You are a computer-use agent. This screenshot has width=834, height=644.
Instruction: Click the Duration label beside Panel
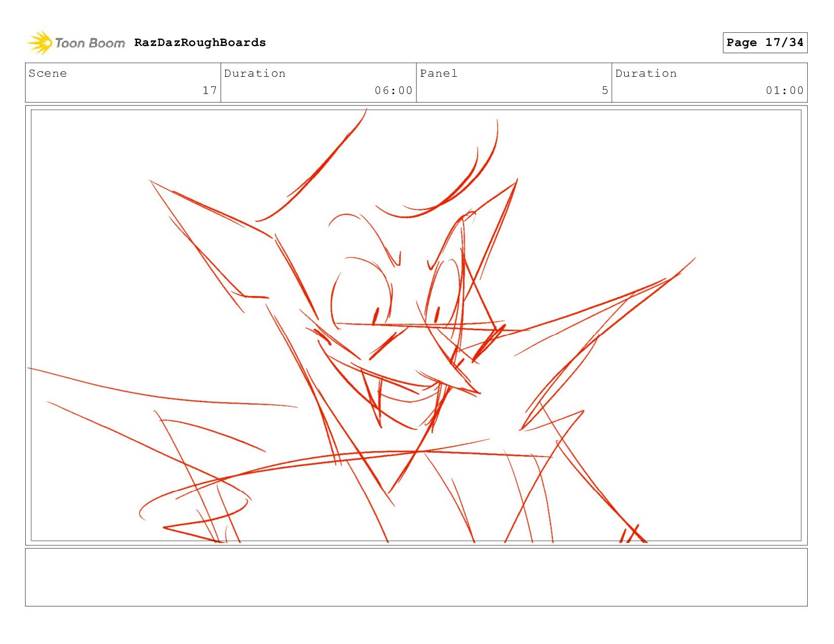[x=646, y=73]
